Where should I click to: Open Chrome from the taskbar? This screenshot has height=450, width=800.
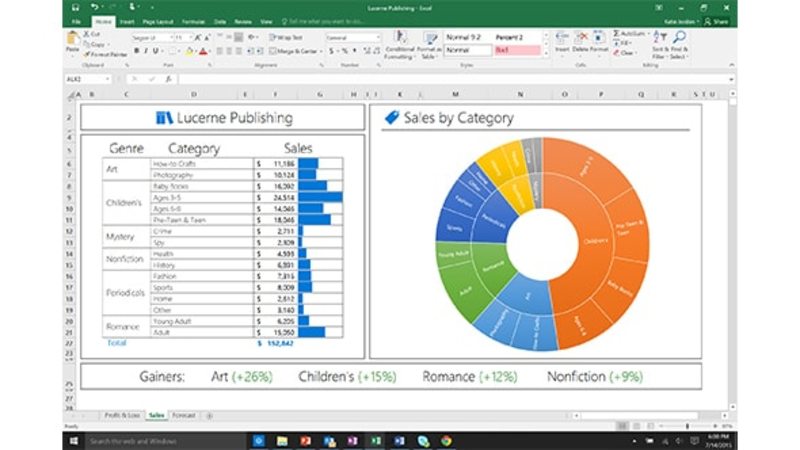(446, 441)
